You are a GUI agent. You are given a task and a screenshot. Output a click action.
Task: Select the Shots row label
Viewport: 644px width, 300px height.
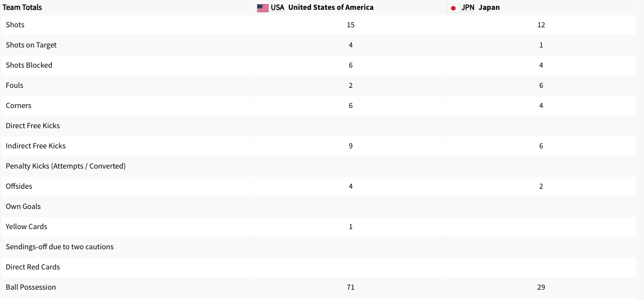tap(15, 25)
